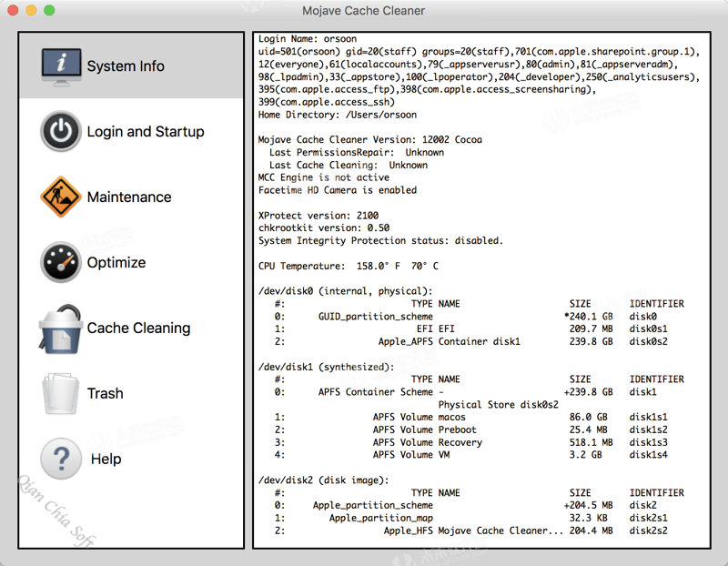
Task: Click the Cache Cleaning vacuum icon
Action: 61,328
